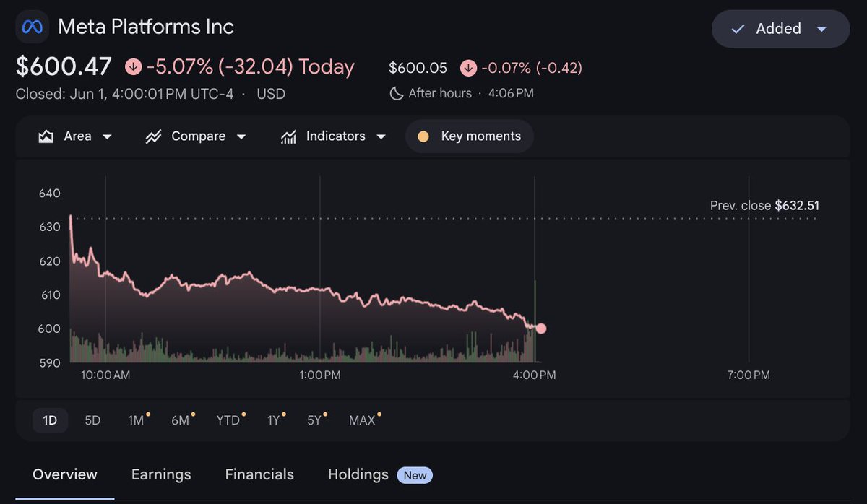This screenshot has width=867, height=504.
Task: Select the 1D time range
Action: [50, 420]
